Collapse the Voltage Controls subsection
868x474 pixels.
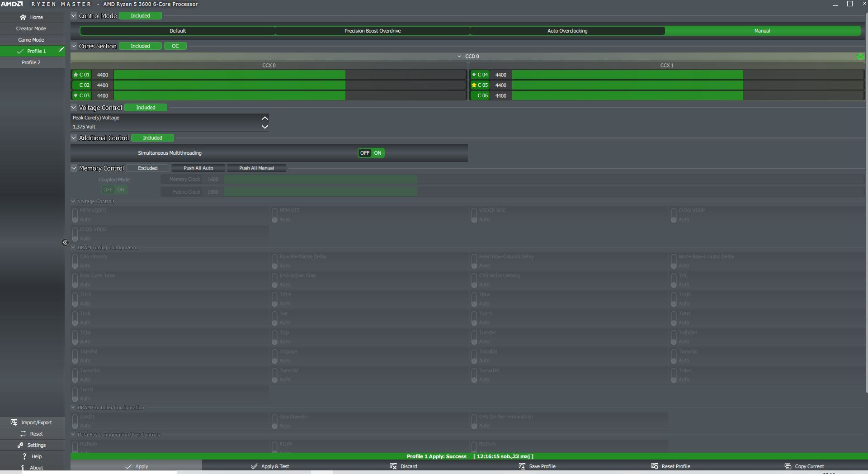(x=73, y=201)
